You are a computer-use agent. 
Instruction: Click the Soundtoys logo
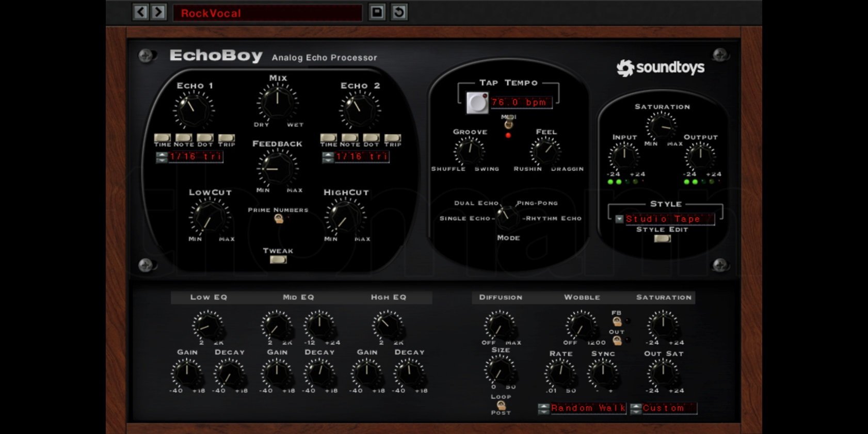(x=660, y=68)
